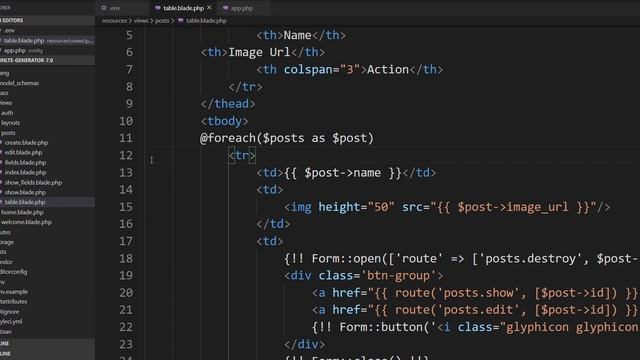Viewport: 640px width, 360px height.
Task: Click line number 5 in the gutter
Action: click(x=129, y=36)
